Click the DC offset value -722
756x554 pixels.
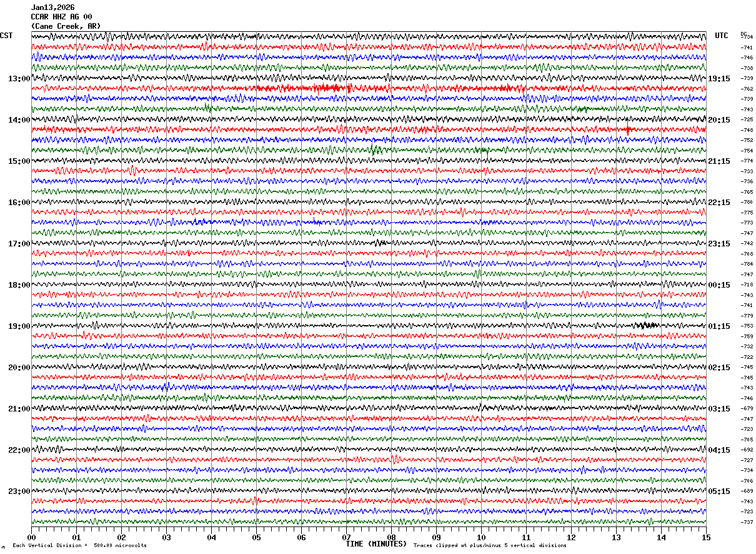(x=747, y=357)
